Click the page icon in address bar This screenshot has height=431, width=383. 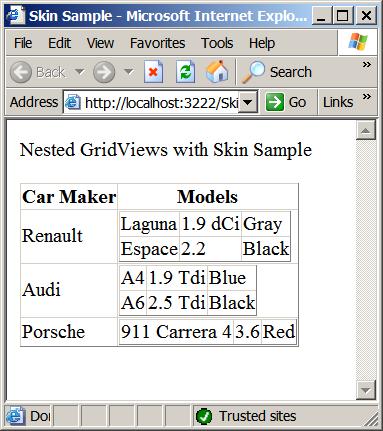[73, 102]
